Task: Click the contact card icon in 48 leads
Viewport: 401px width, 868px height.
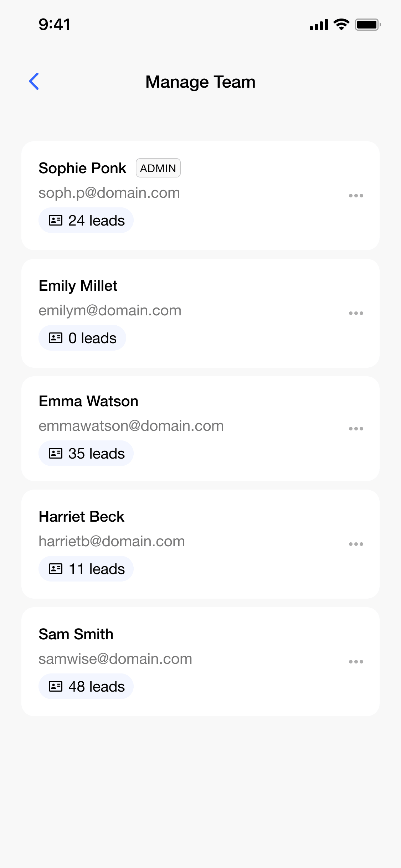Action: tap(56, 686)
